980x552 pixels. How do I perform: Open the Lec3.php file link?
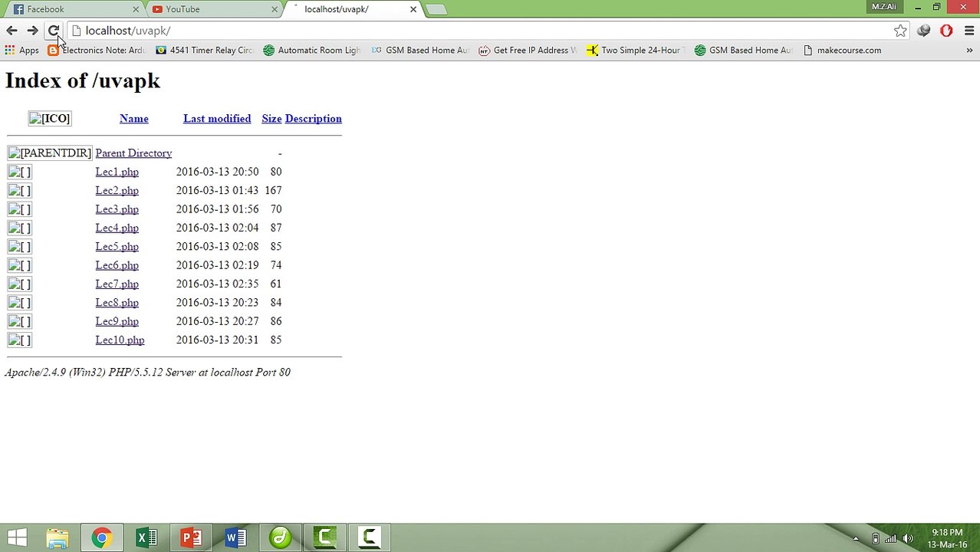117,209
